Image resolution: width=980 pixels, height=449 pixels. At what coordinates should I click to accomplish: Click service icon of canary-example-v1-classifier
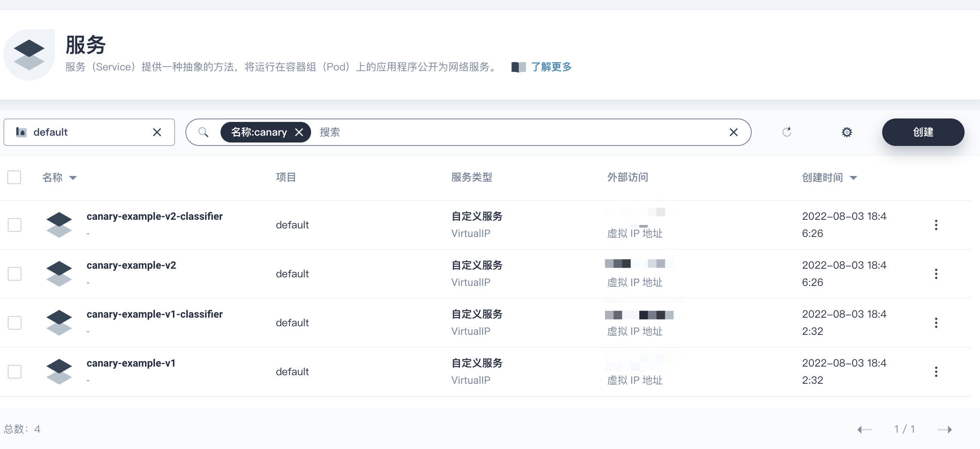[59, 323]
